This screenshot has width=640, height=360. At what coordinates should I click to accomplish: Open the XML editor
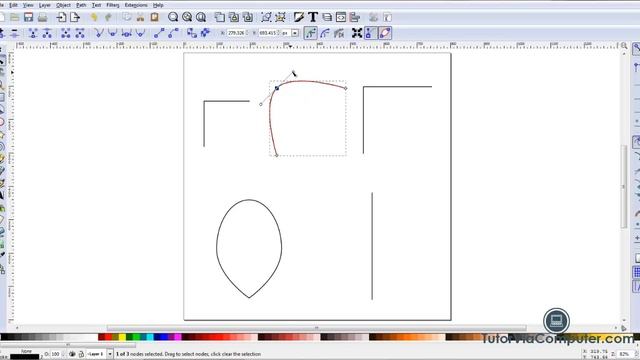[340, 17]
